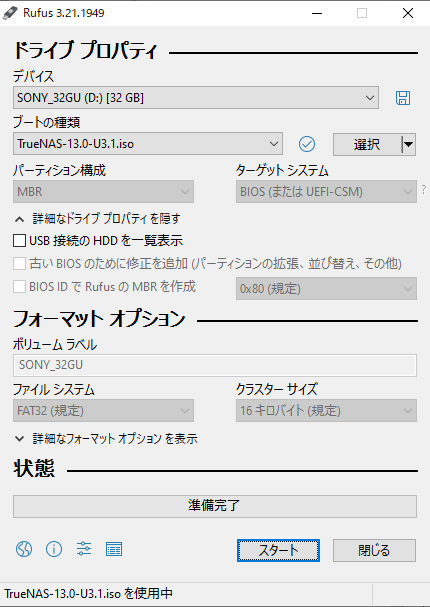Open the arrow beside 選択 button
Image resolution: width=430 pixels, height=607 pixels.
click(x=408, y=144)
